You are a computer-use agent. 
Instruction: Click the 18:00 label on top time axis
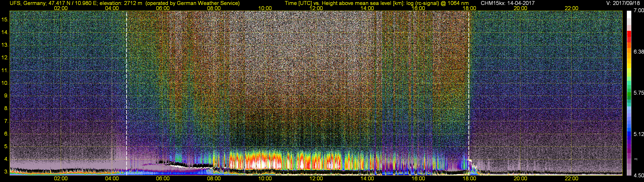click(x=469, y=8)
